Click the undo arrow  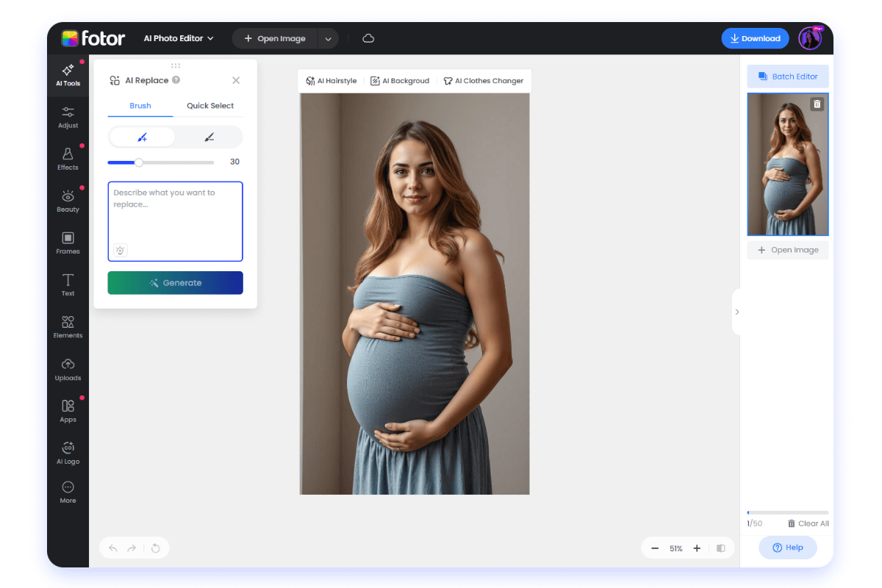coord(112,548)
